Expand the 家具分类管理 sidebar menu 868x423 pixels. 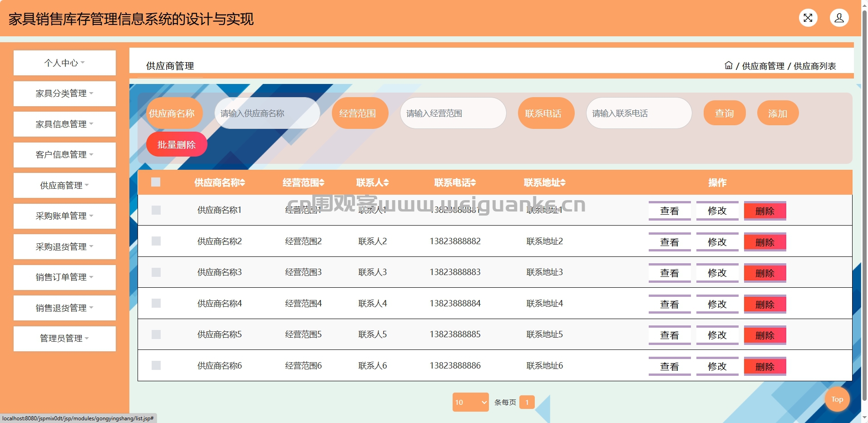64,93
